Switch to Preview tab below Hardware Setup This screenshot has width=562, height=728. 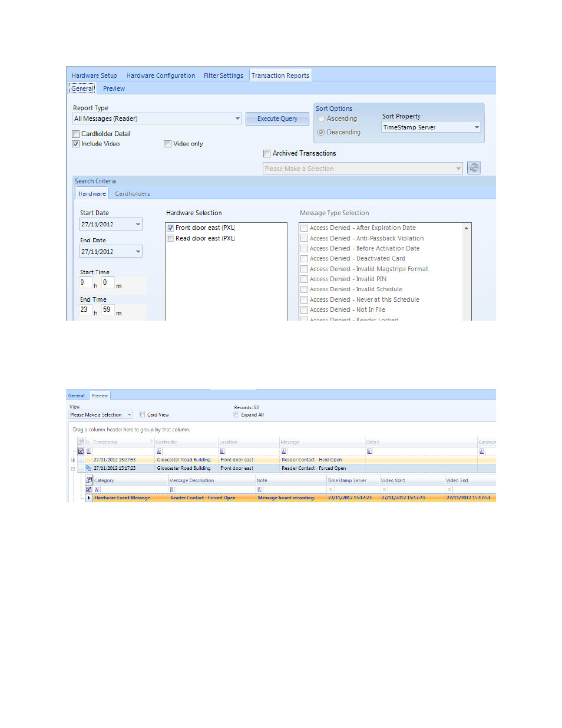114,88
